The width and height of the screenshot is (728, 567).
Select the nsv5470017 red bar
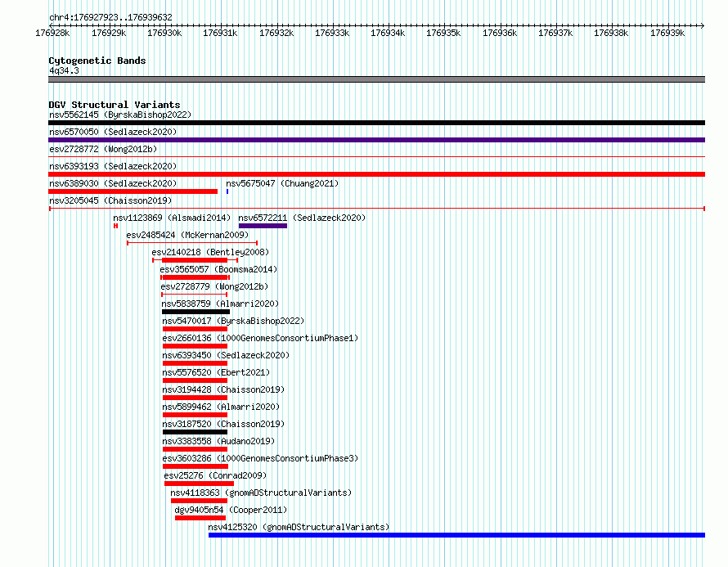[x=195, y=329]
